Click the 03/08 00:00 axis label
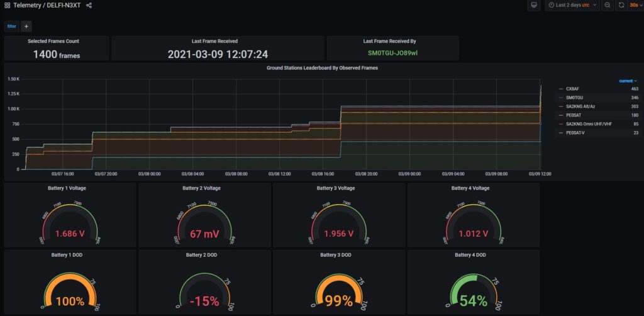This screenshot has height=316, width=644. tap(150, 174)
